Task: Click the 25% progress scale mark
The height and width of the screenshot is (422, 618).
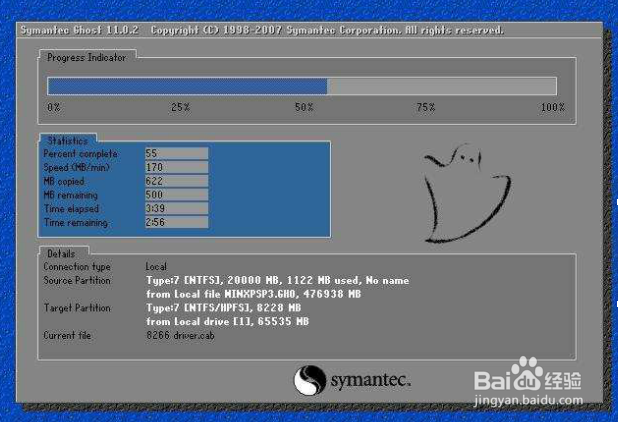Action: tap(181, 107)
